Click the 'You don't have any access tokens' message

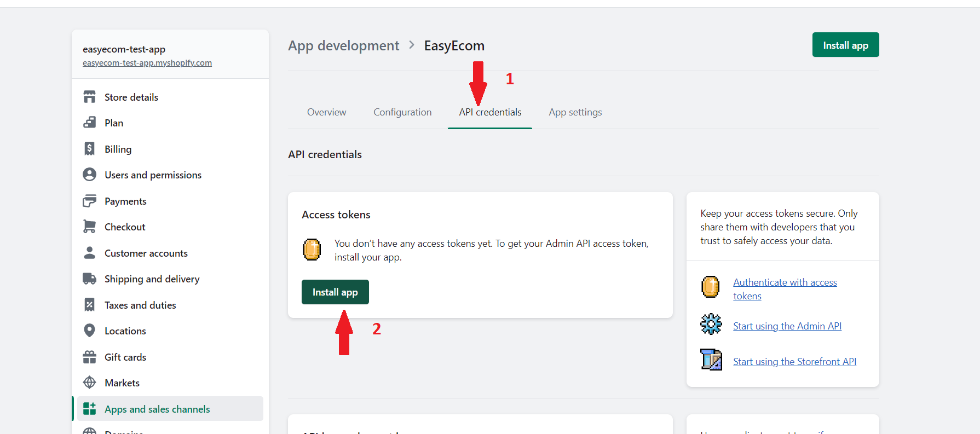pos(491,250)
